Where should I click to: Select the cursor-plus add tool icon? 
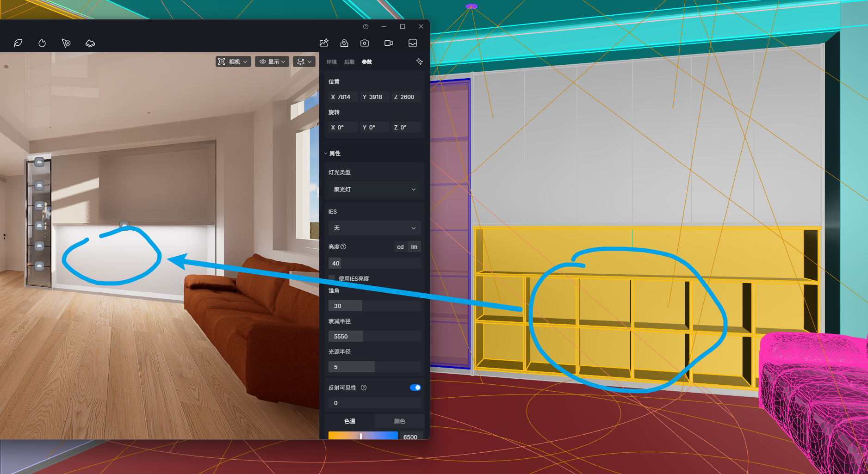coord(66,43)
